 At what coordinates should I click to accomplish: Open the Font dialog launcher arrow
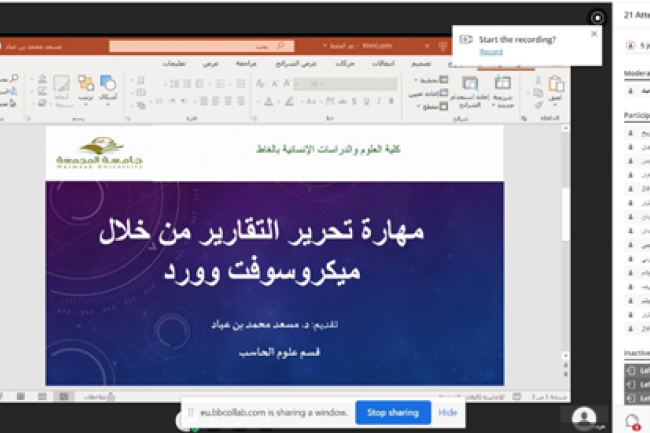click(x=255, y=119)
